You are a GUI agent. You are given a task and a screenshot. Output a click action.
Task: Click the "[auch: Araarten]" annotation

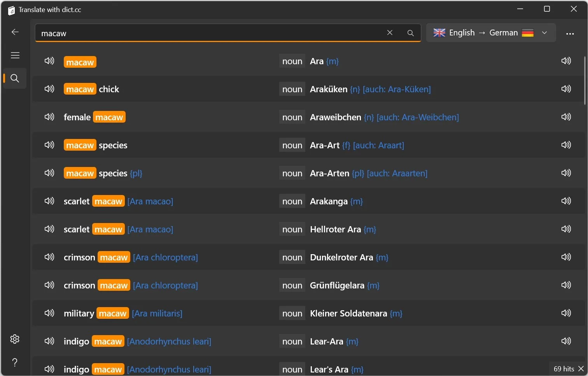coord(397,173)
